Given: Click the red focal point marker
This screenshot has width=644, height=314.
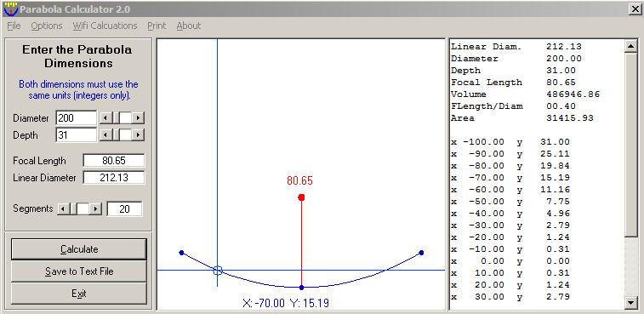Looking at the screenshot, I should (301, 197).
